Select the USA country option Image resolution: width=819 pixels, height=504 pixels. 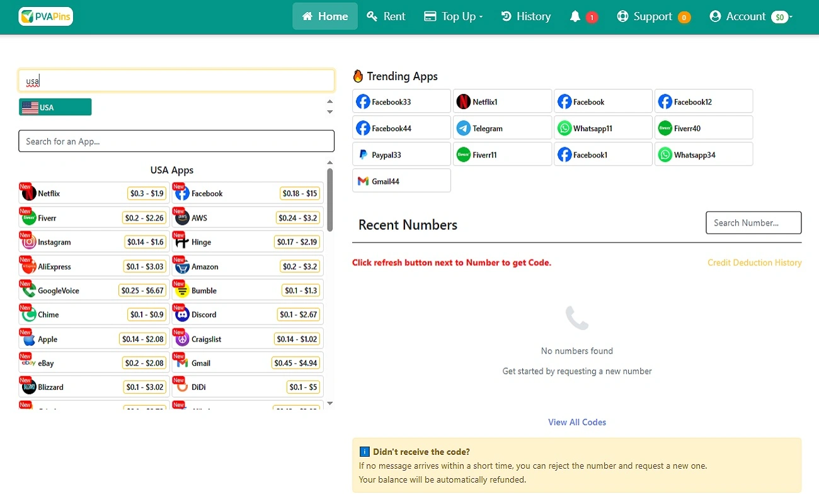coord(55,107)
